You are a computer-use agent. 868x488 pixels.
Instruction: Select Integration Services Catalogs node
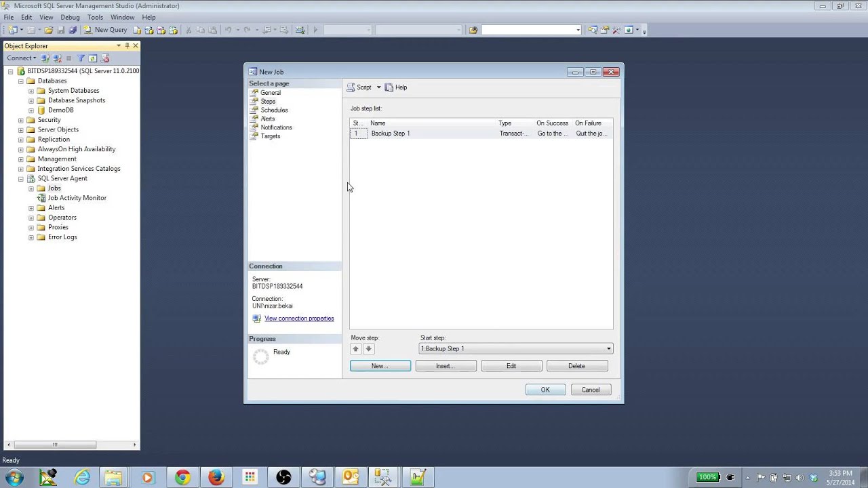pyautogui.click(x=79, y=169)
